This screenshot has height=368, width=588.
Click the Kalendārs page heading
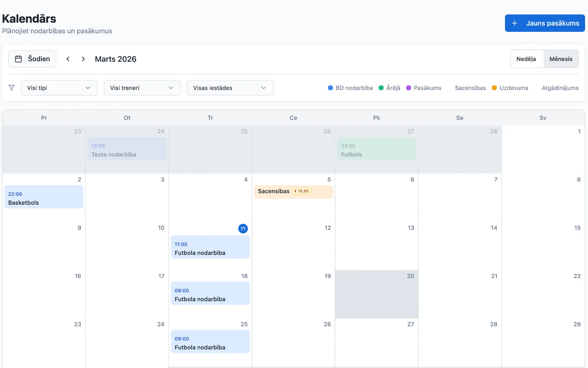pyautogui.click(x=29, y=19)
